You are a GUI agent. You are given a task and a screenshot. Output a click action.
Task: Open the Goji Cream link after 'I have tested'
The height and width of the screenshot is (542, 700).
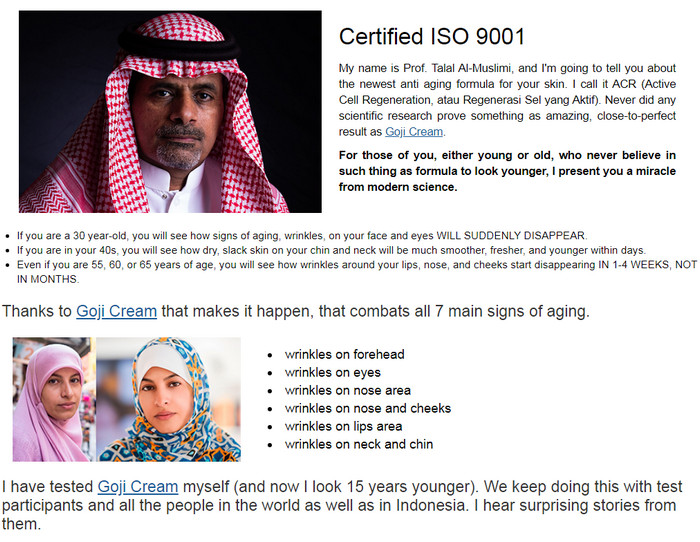click(x=138, y=486)
